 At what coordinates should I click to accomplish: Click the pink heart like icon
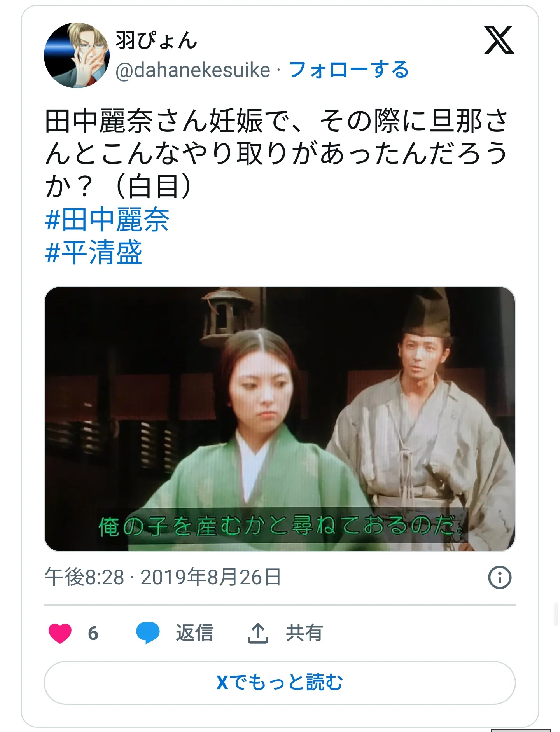[60, 633]
